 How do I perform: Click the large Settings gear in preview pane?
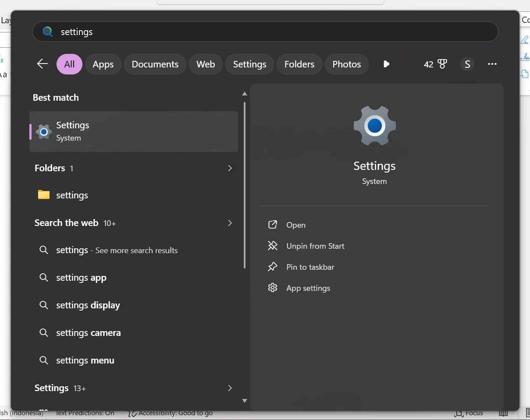(x=375, y=126)
